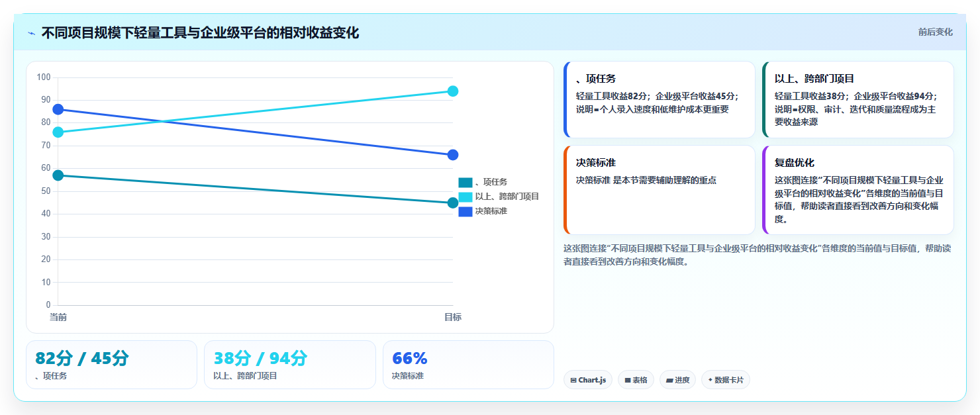
Task: Toggle the 以上、跨部门项目 legend color box
Action: tap(465, 197)
